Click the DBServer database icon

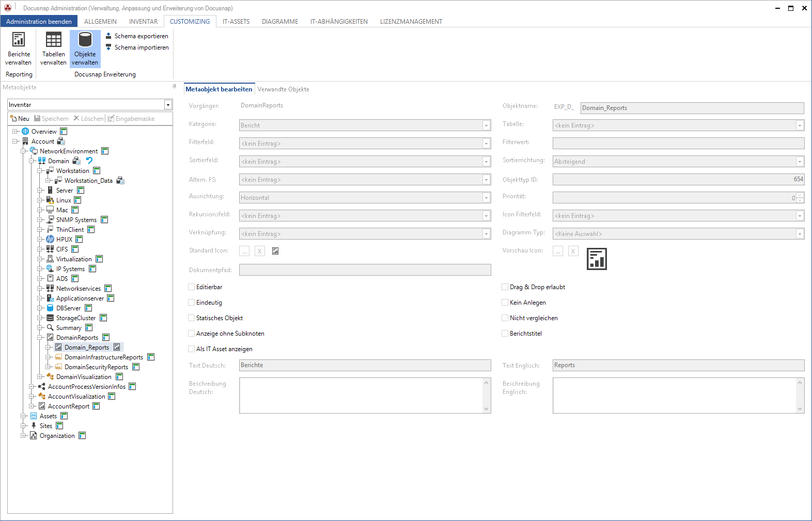(x=50, y=308)
